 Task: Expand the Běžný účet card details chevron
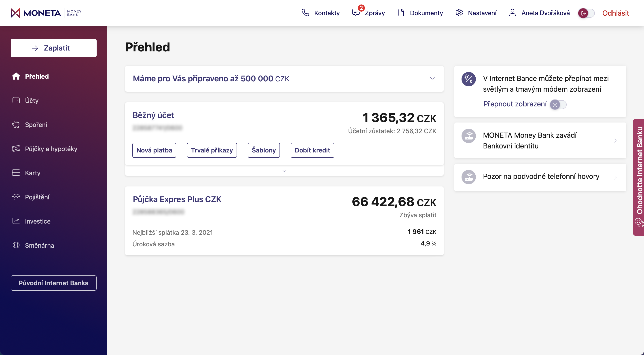click(284, 171)
